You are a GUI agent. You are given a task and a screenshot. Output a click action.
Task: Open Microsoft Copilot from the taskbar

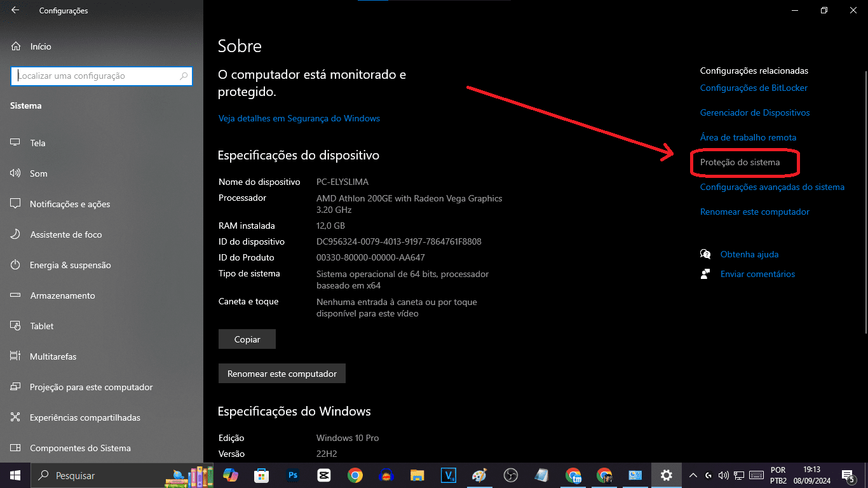coord(231,475)
